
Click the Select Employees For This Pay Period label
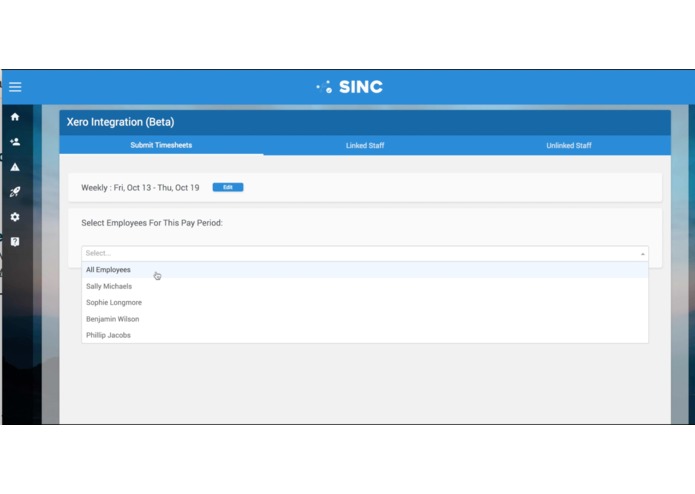tap(152, 223)
